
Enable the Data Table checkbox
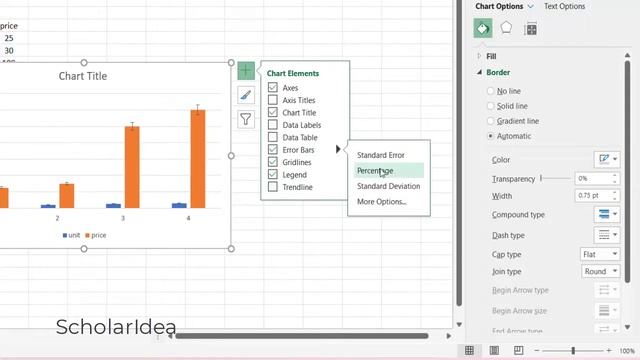click(x=273, y=137)
